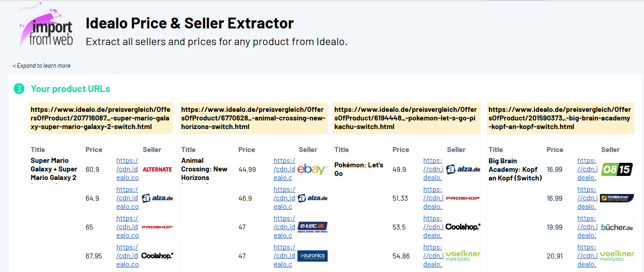The width and height of the screenshot is (644, 272).
Task: Open the cdn link next to price 44,99
Action: 284,169
